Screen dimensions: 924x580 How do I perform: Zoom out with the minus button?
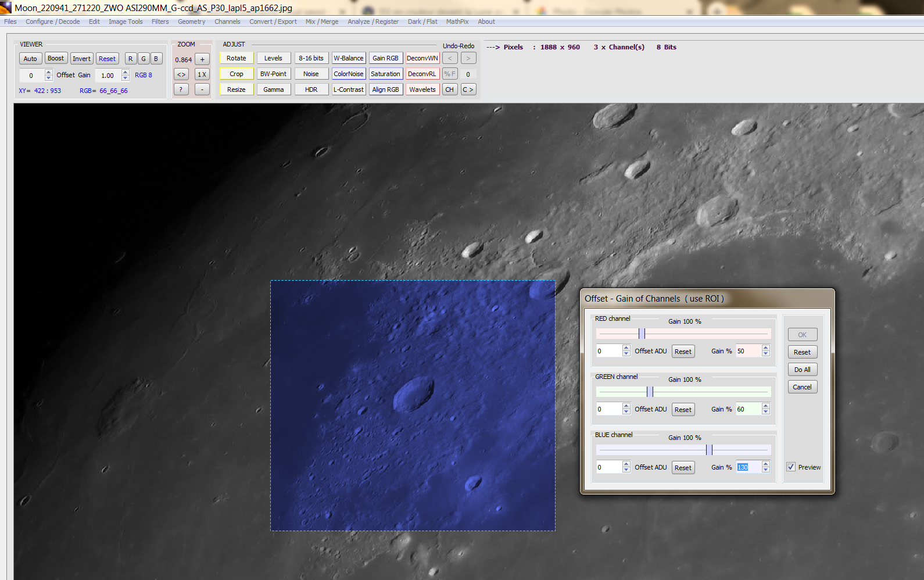202,89
